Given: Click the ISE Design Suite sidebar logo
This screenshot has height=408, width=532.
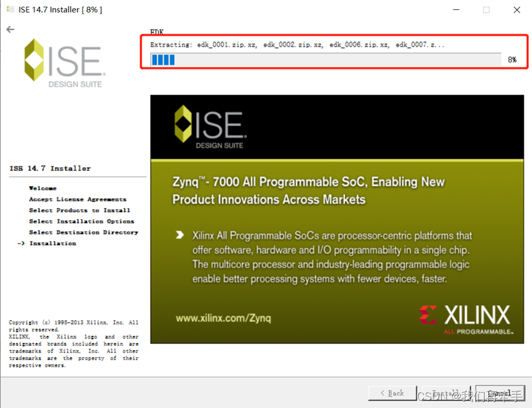Looking at the screenshot, I should pos(65,63).
